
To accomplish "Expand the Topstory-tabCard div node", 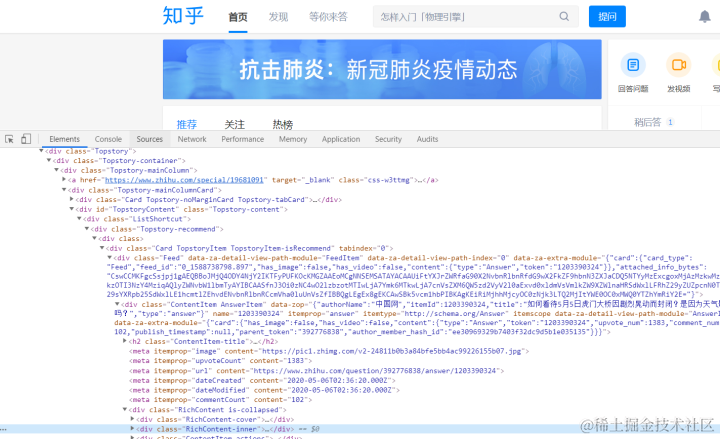I will click(72, 199).
